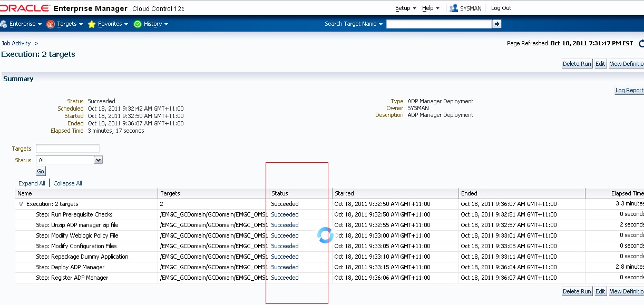Collapse the Execution: 2 targets row
Viewport: 644px width, 305px height.
(21, 204)
